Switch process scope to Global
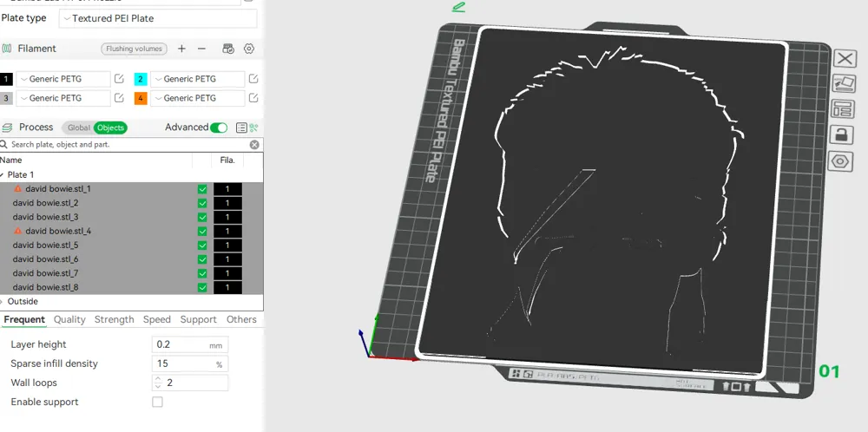 78,128
